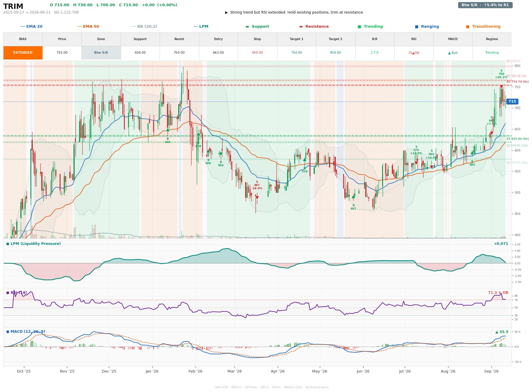Click the Resist value 754.00 cell
This screenshot has width=532, height=392.
click(179, 53)
